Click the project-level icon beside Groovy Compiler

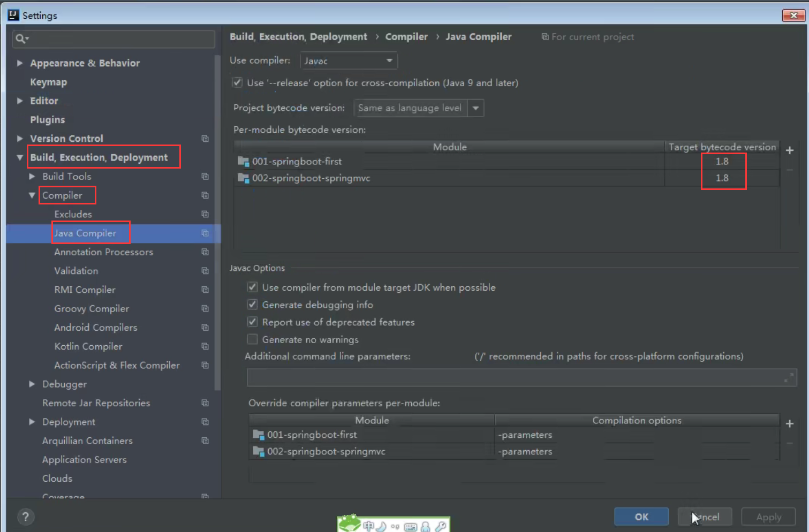pyautogui.click(x=205, y=308)
